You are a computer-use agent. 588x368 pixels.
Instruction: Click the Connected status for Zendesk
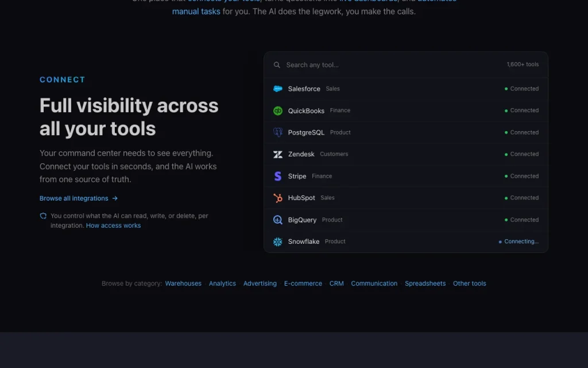pyautogui.click(x=521, y=154)
